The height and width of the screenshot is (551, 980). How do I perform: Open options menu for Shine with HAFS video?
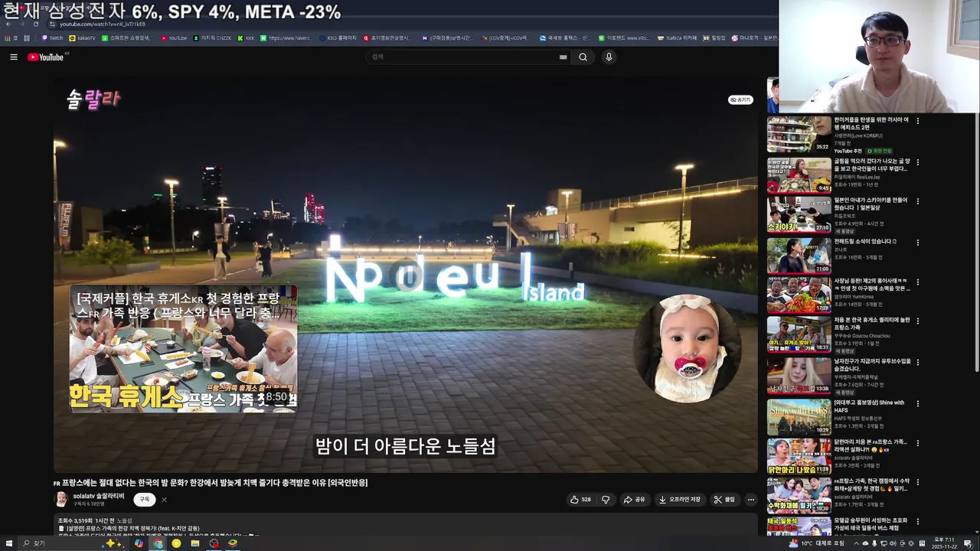click(917, 404)
